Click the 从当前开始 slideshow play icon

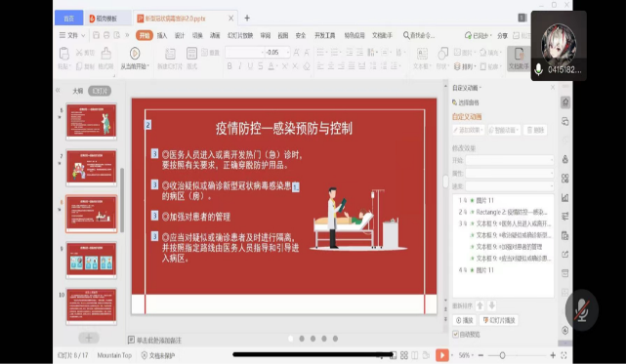click(x=135, y=54)
